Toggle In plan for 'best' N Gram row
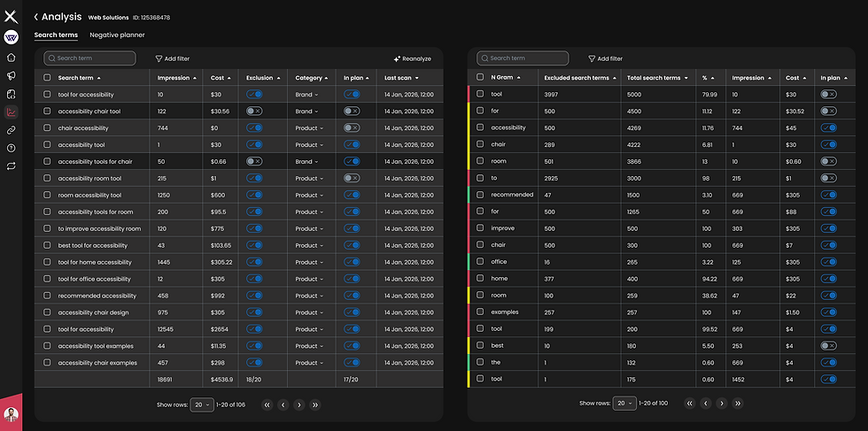Viewport: 868px width, 431px height. (x=829, y=345)
